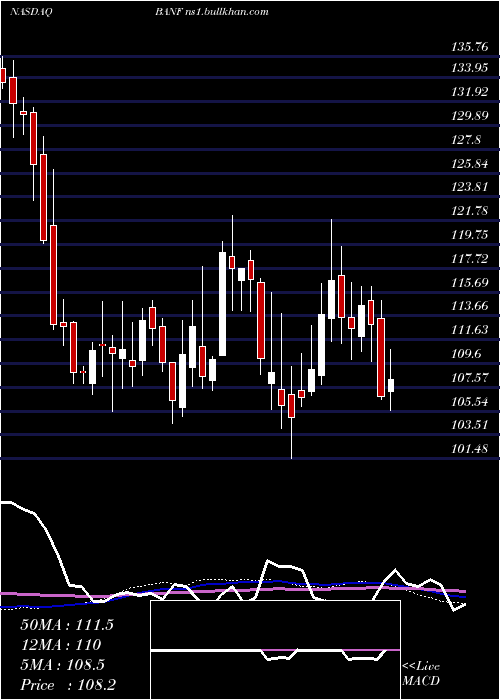Image resolution: width=500 pixels, height=700 pixels.
Task: Click the 109.6 price axis label
Action: [466, 354]
